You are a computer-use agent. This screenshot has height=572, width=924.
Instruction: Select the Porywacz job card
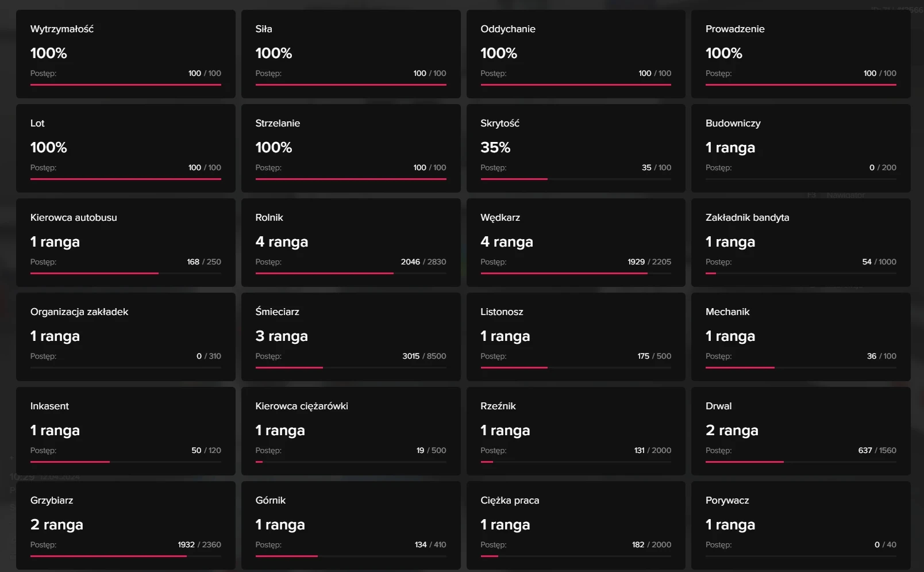tap(800, 525)
